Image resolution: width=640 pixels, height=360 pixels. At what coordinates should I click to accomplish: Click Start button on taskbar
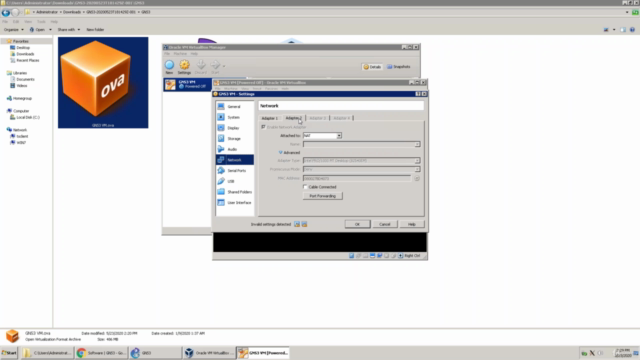pos(9,353)
